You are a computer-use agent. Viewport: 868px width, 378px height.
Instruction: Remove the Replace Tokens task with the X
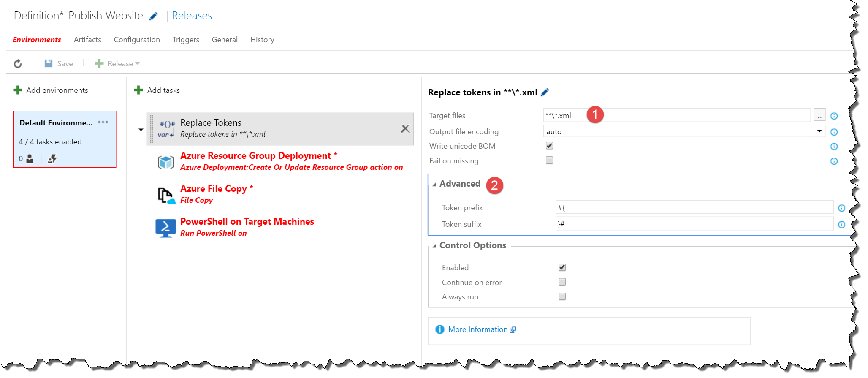point(405,129)
